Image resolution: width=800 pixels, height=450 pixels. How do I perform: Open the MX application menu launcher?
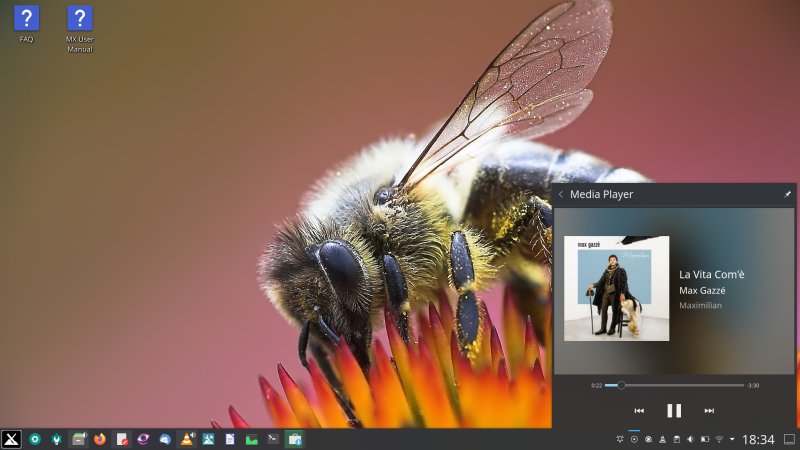pyautogui.click(x=11, y=439)
